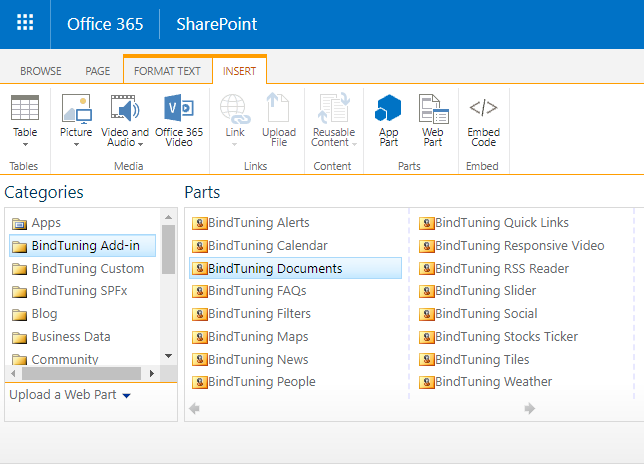The height and width of the screenshot is (467, 644).
Task: Choose the BindTuning Filters part
Action: [x=251, y=314]
